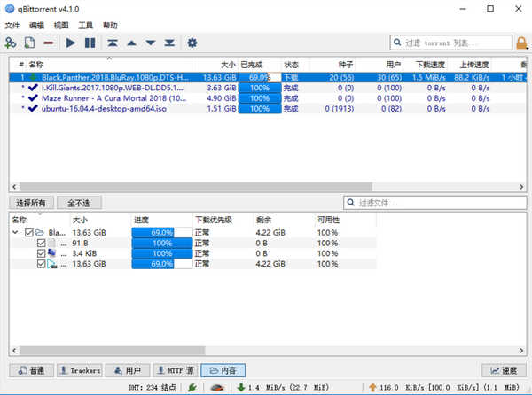Click the checkmark icon beside I.Kill.Giants
The image size is (532, 395).
point(33,88)
